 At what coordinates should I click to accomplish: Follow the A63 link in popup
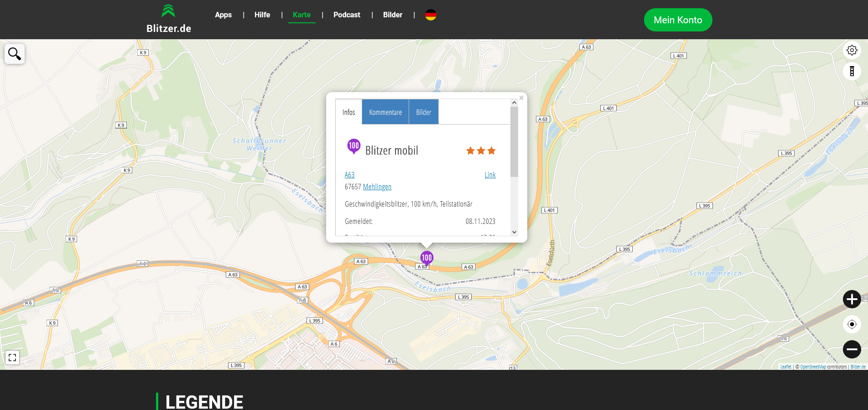tap(349, 175)
